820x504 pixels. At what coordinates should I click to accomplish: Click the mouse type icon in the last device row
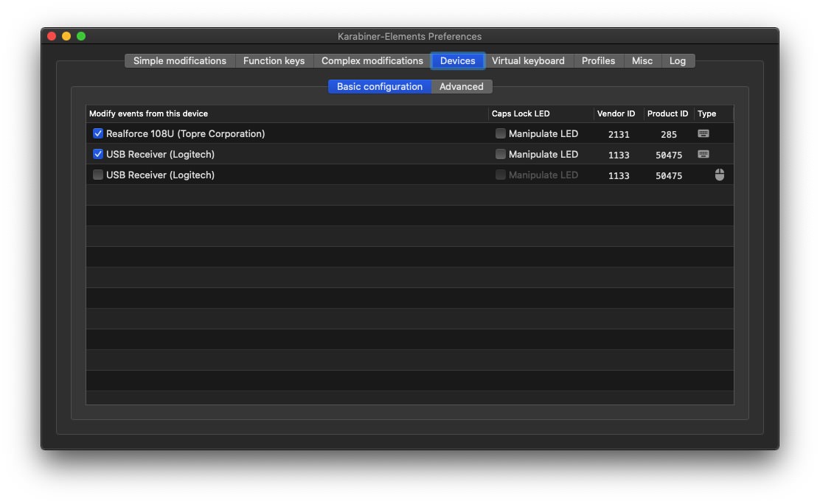tap(720, 175)
